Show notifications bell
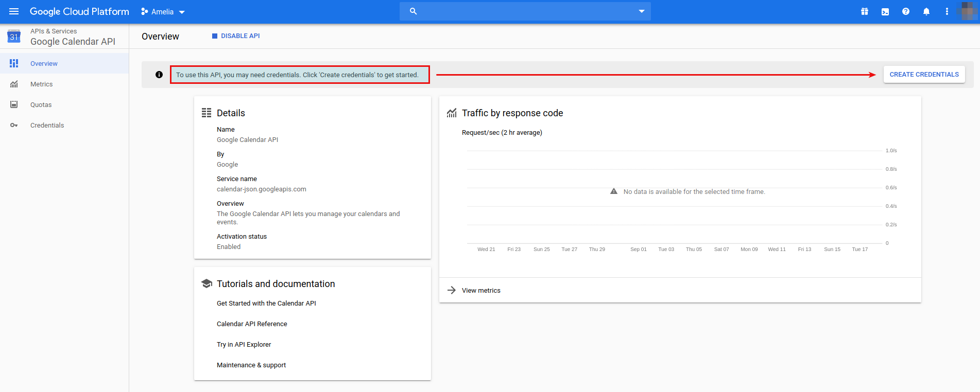The height and width of the screenshot is (392, 980). click(926, 11)
